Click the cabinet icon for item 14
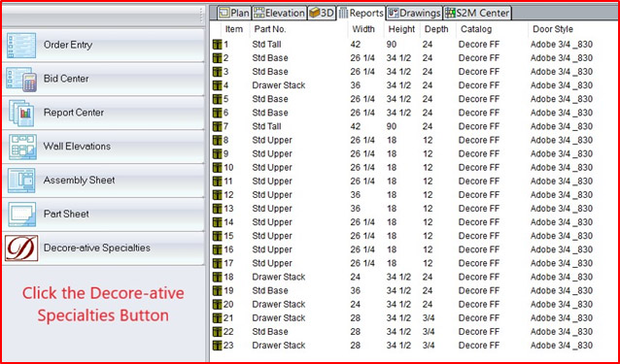Image resolution: width=620 pixels, height=364 pixels. click(217, 222)
